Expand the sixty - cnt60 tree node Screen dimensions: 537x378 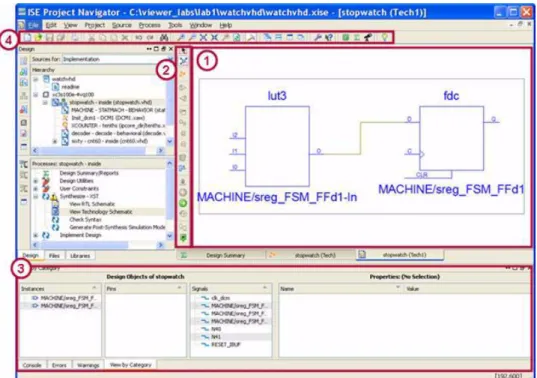(54, 141)
